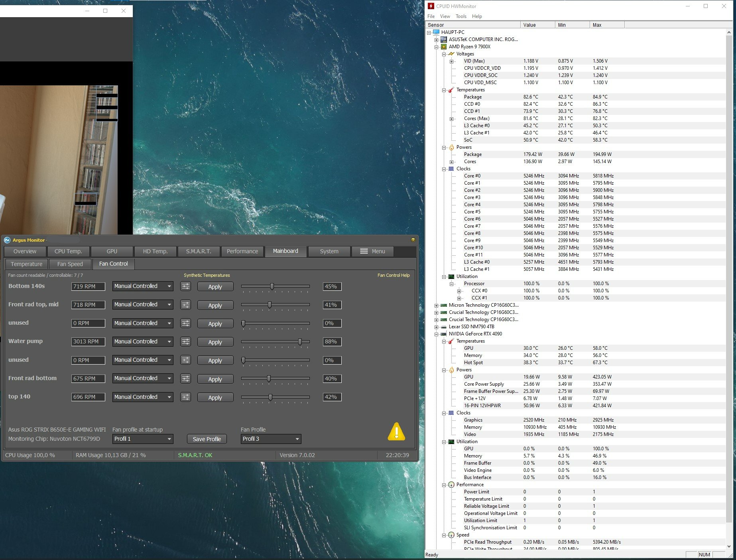The image size is (736, 560).
Task: Open fan curve settings icon for Water pump
Action: tap(185, 342)
